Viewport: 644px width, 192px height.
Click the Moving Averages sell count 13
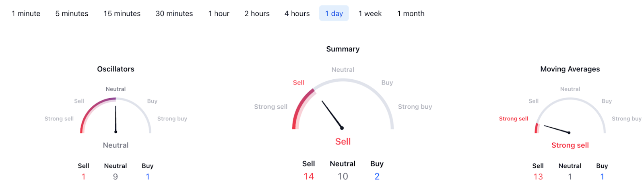coord(538,177)
